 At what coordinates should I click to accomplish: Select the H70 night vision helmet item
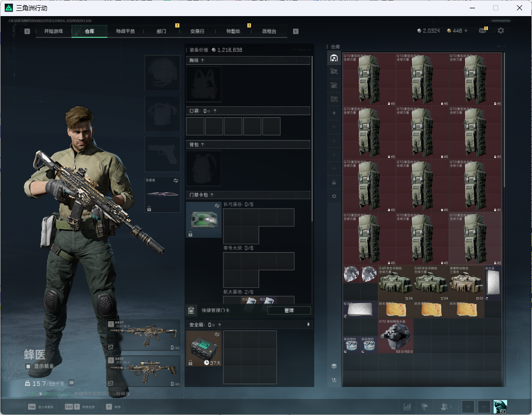pyautogui.click(x=396, y=336)
